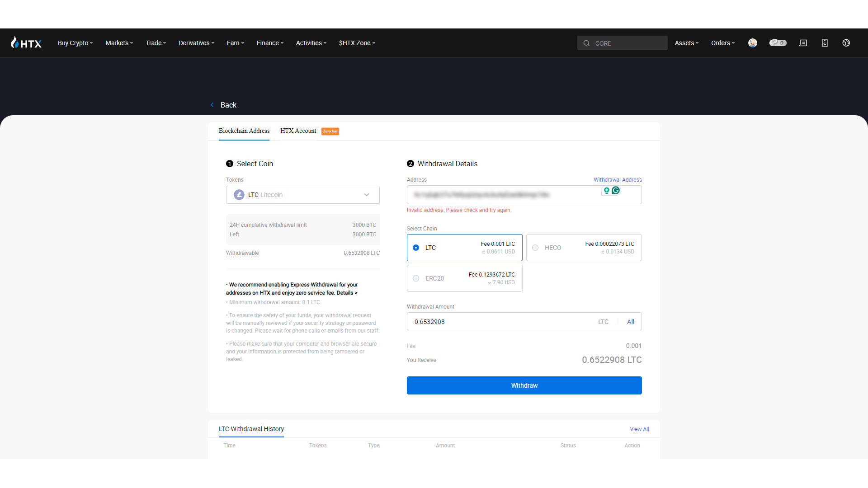Click the CORE search box

(x=623, y=43)
